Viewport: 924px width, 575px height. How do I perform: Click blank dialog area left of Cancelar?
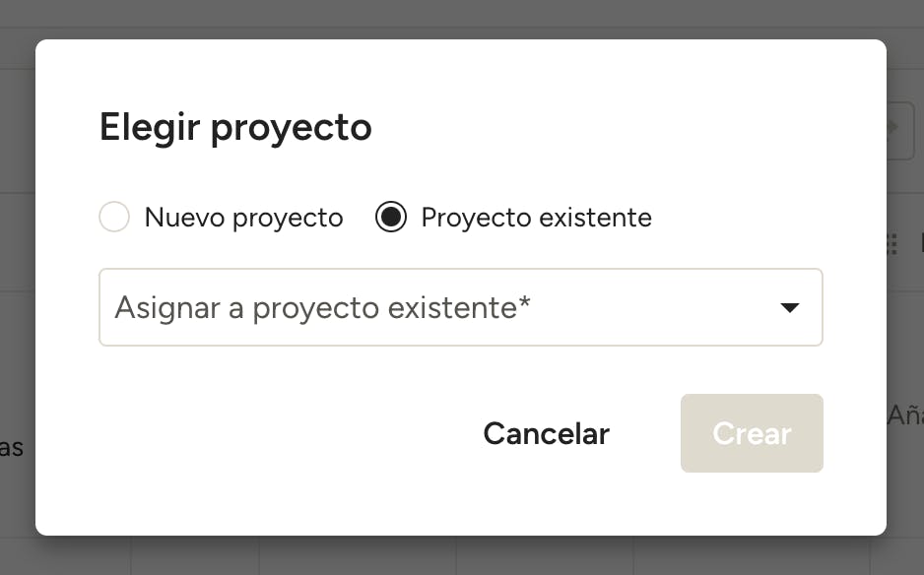[x=265, y=433]
